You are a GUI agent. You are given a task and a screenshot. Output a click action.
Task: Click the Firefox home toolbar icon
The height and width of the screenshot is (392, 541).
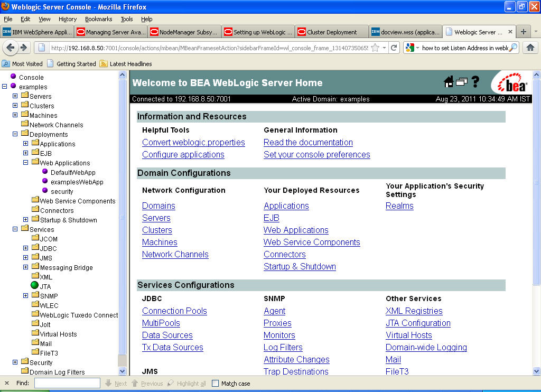[530, 48]
